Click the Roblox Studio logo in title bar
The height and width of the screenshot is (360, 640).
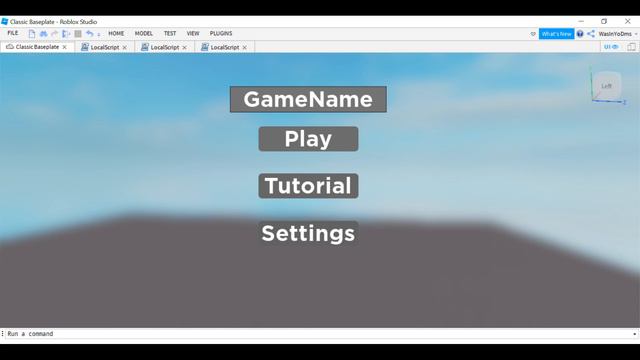pos(4,21)
